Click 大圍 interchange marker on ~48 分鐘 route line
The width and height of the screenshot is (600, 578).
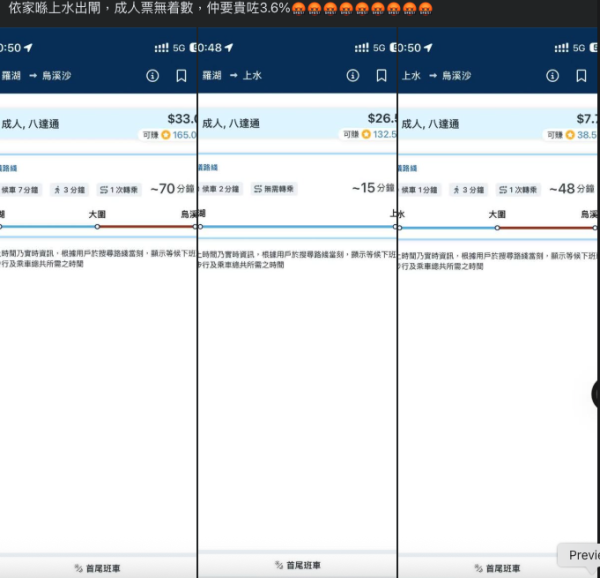[497, 228]
